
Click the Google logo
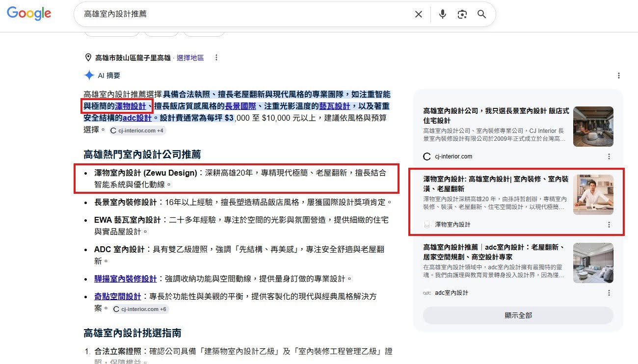coord(29,14)
